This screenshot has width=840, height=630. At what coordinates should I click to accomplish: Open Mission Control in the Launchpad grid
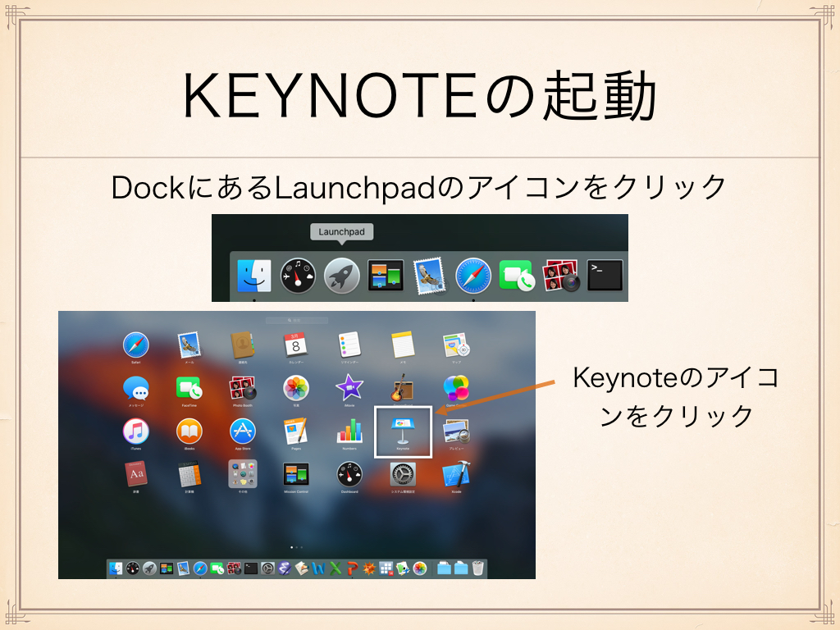[x=295, y=474]
